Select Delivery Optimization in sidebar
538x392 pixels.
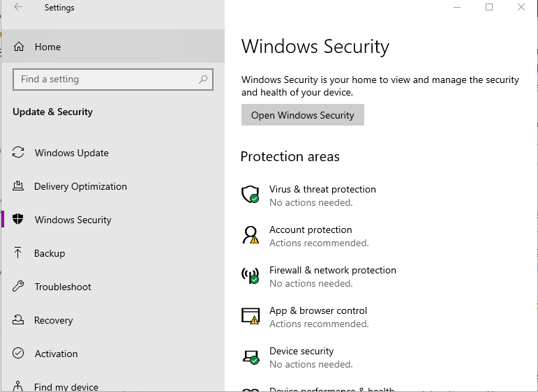coord(80,186)
